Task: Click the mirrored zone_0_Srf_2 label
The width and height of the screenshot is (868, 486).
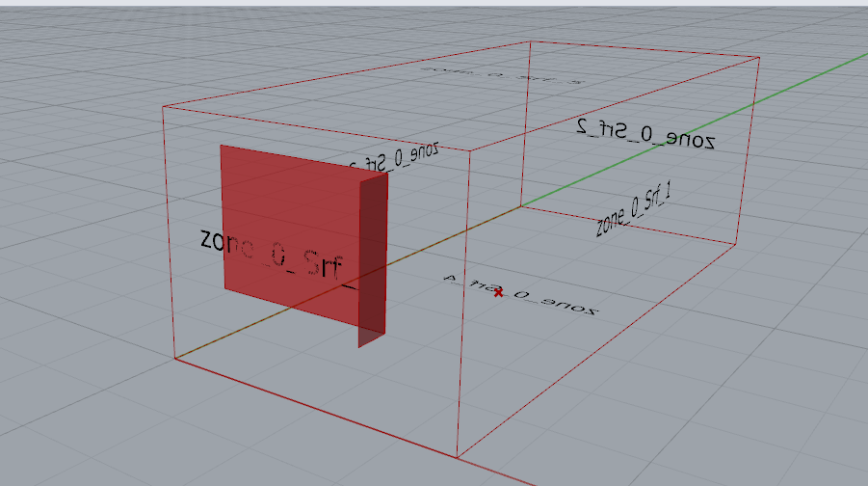Action: 645,134
